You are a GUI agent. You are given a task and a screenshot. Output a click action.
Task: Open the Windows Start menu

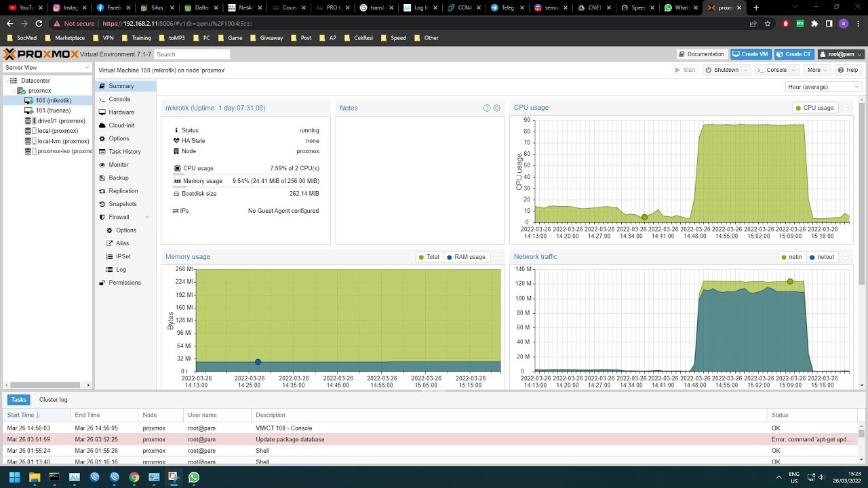(14, 477)
